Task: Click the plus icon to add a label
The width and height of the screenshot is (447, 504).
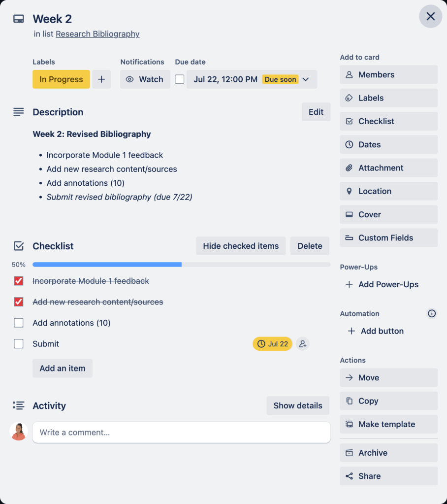Action: pyautogui.click(x=101, y=79)
